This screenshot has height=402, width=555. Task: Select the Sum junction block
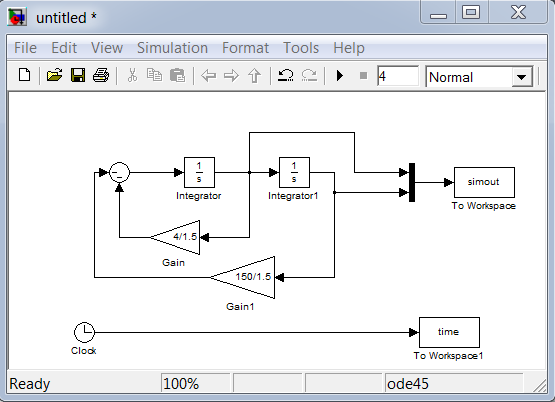[x=120, y=172]
